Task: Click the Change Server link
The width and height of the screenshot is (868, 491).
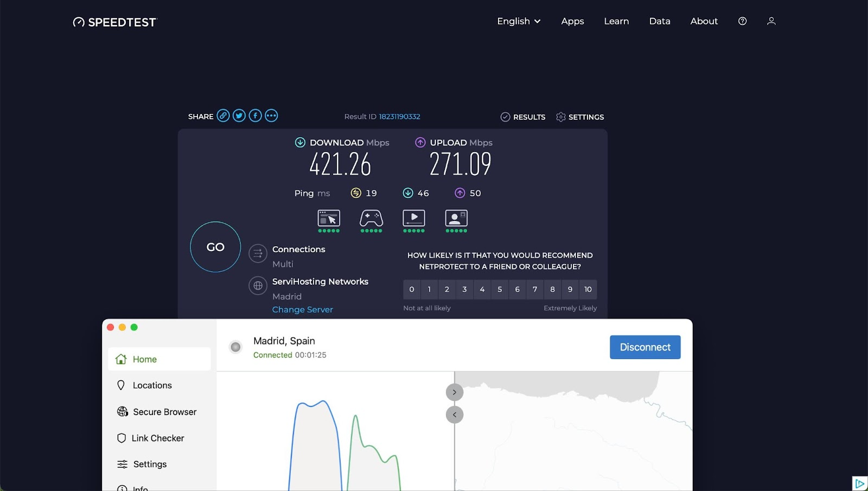Action: pos(303,310)
